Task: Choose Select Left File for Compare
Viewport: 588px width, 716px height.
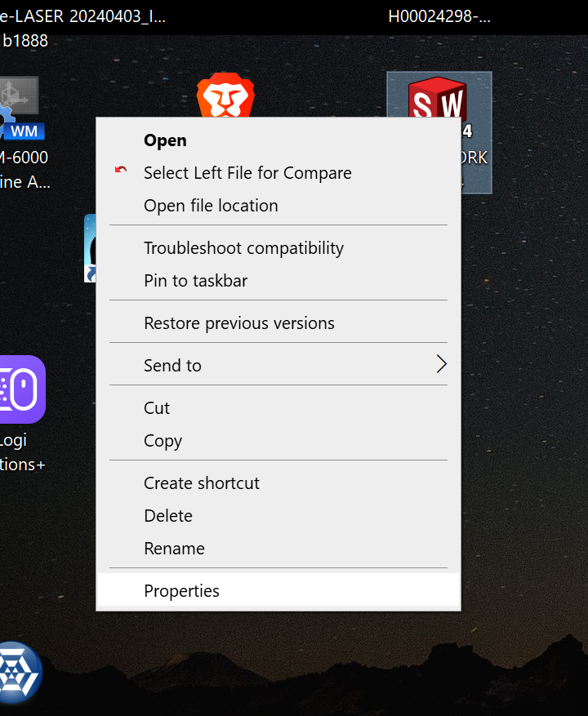Action: coord(247,173)
